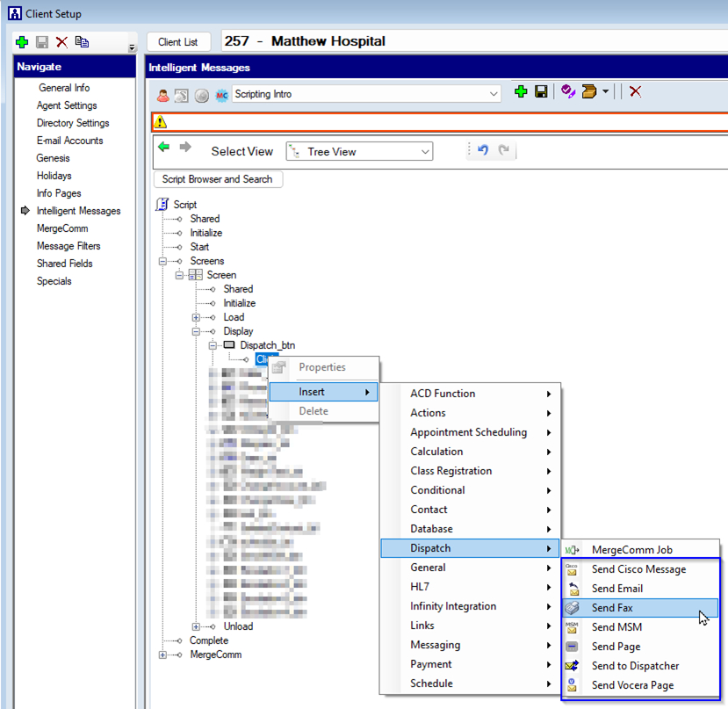Viewport: 728px width, 709px height.
Task: Click the red X delete icon in script toolbar
Action: tap(635, 92)
